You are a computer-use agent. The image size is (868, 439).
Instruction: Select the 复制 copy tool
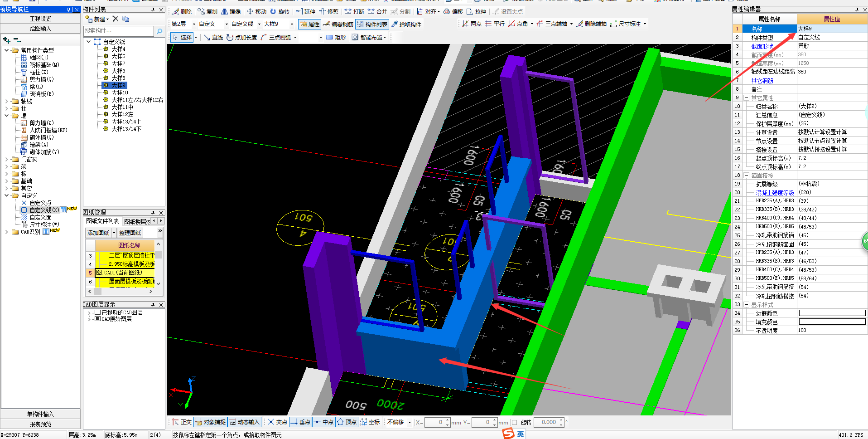click(x=207, y=11)
